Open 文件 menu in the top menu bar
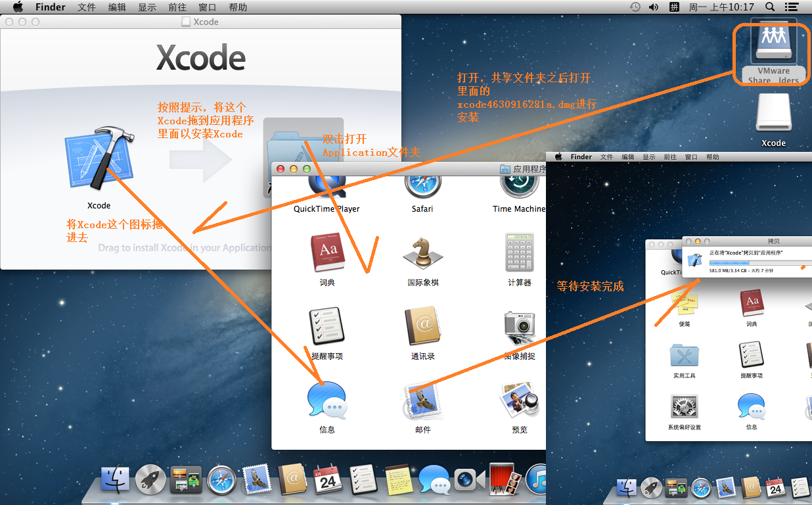 coord(87,7)
